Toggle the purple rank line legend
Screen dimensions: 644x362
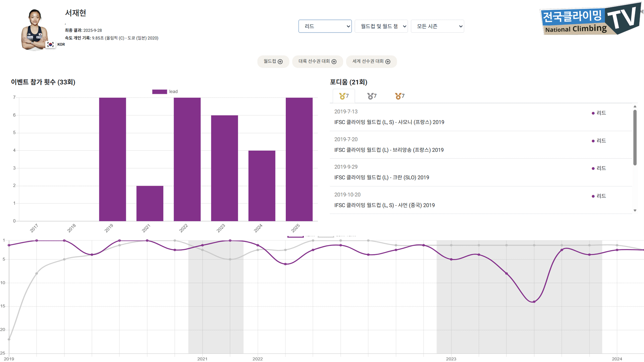pyautogui.click(x=296, y=237)
